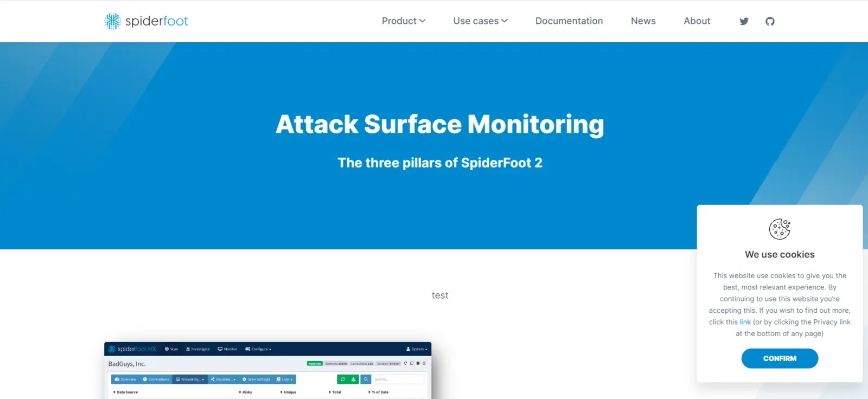Viewport: 868px width, 399px height.
Task: Go to the News page
Action: [x=643, y=21]
